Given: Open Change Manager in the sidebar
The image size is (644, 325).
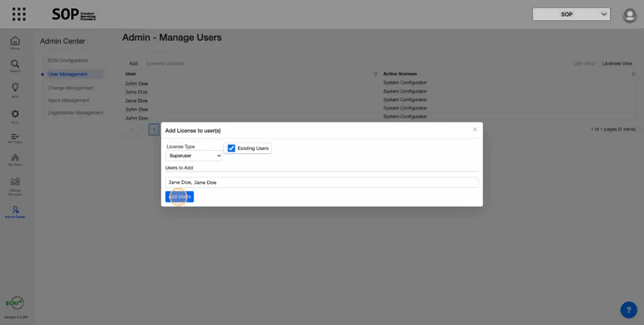Looking at the screenshot, I should 14,184.
